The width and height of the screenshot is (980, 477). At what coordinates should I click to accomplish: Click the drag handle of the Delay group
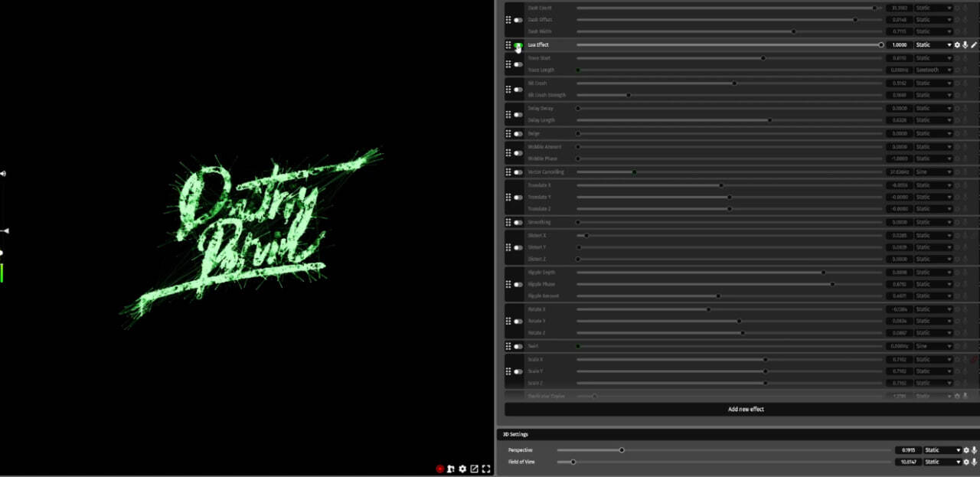coord(508,115)
